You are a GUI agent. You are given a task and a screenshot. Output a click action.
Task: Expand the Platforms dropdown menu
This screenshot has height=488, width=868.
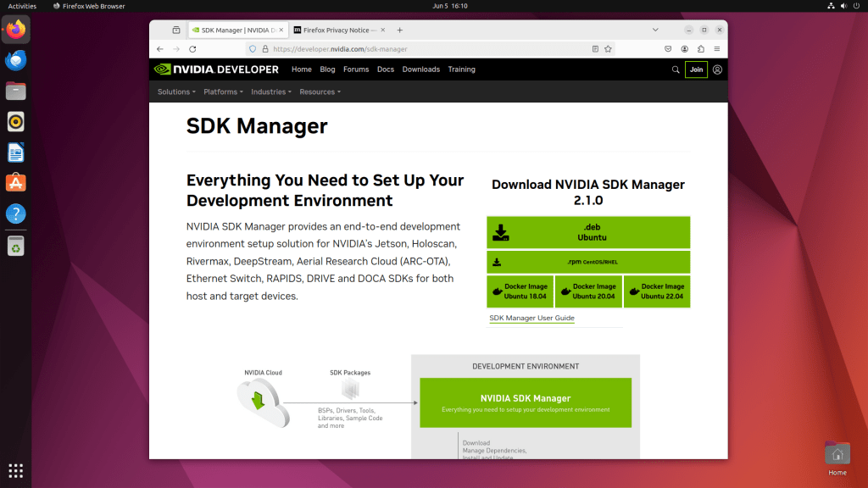tap(223, 91)
